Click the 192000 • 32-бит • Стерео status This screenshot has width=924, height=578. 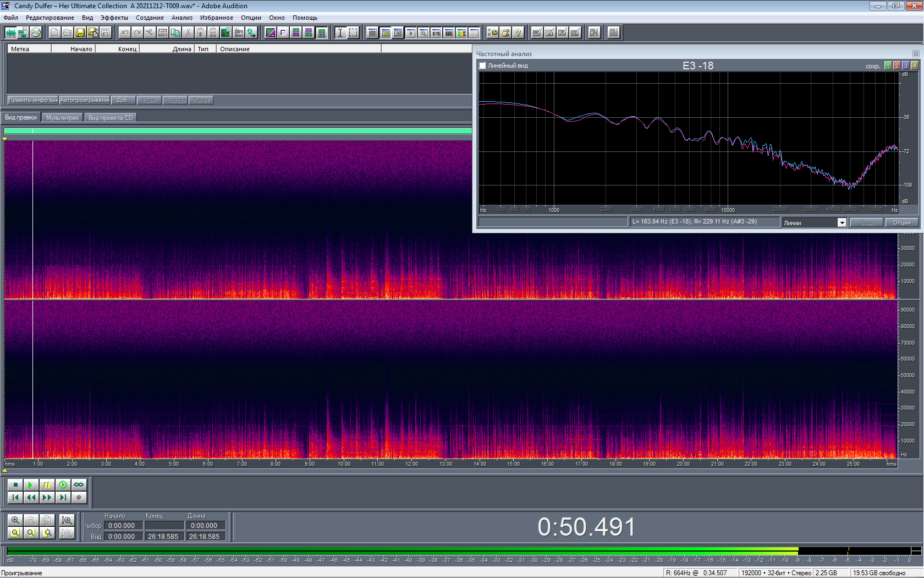click(x=776, y=573)
